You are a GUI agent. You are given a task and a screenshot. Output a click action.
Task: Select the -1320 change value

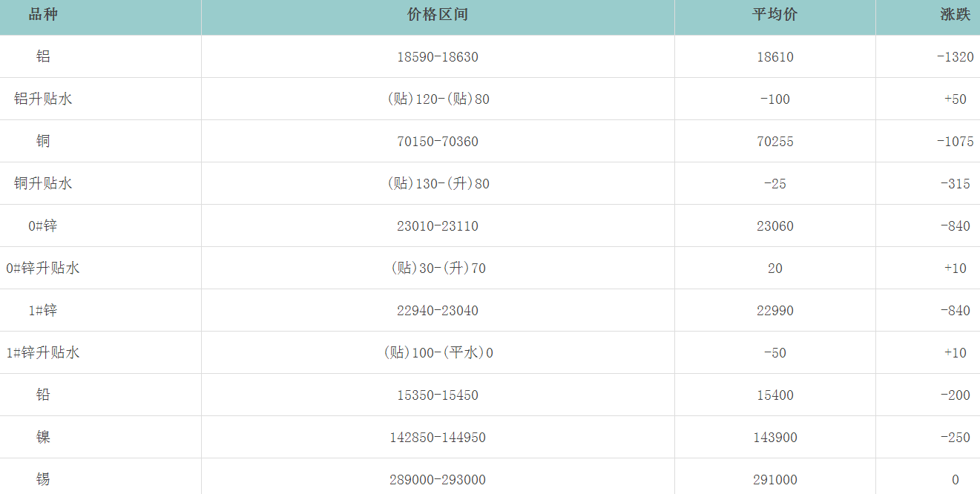(x=955, y=57)
